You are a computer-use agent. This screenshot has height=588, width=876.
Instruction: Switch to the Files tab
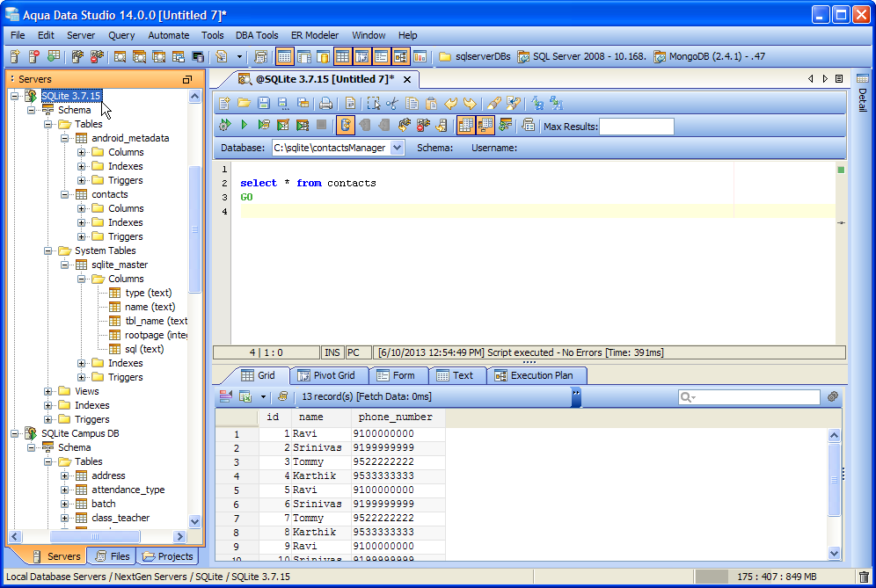[113, 556]
